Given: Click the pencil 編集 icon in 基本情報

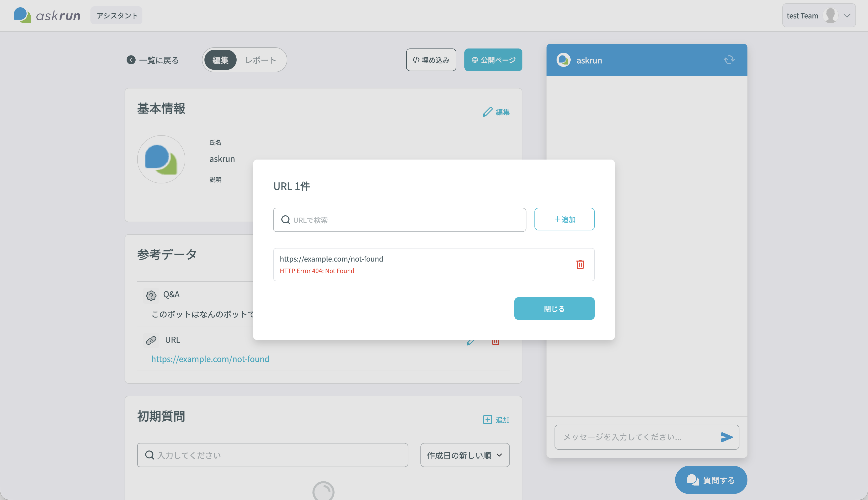Looking at the screenshot, I should pos(487,112).
